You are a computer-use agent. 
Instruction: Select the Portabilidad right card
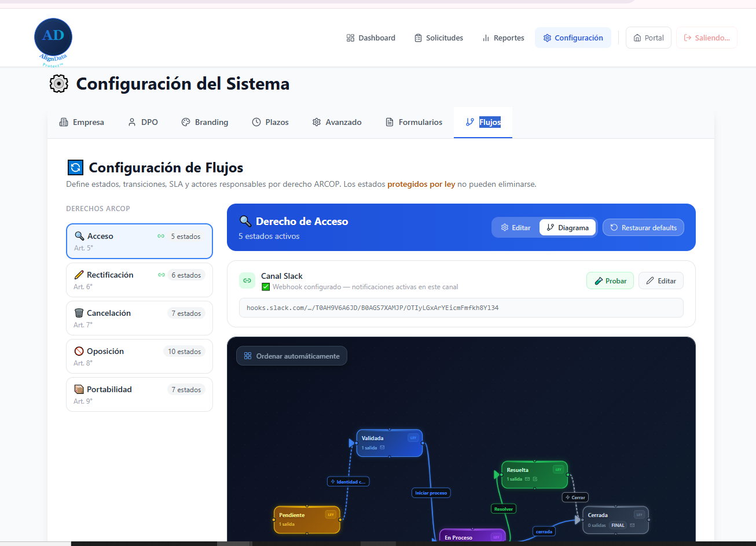pyautogui.click(x=140, y=394)
